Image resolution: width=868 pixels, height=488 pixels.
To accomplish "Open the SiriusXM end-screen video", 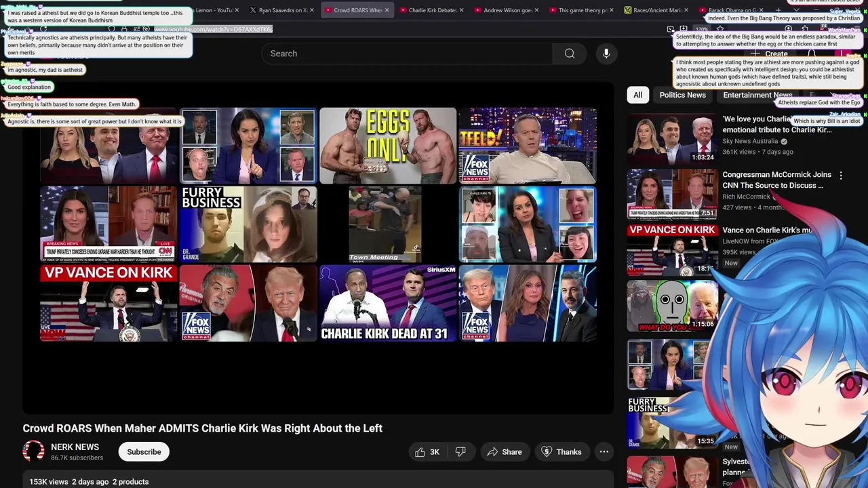I will [x=388, y=303].
